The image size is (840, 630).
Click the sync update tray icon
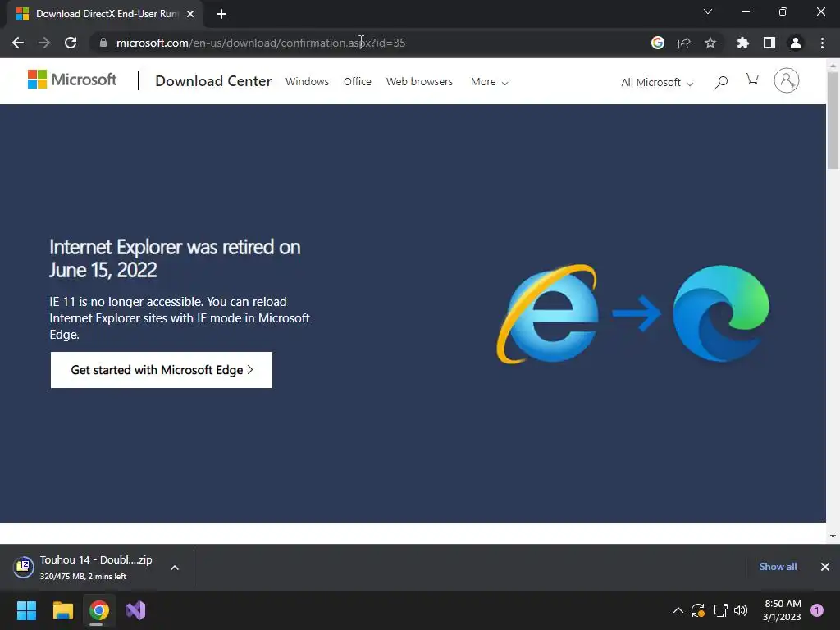[x=698, y=610]
